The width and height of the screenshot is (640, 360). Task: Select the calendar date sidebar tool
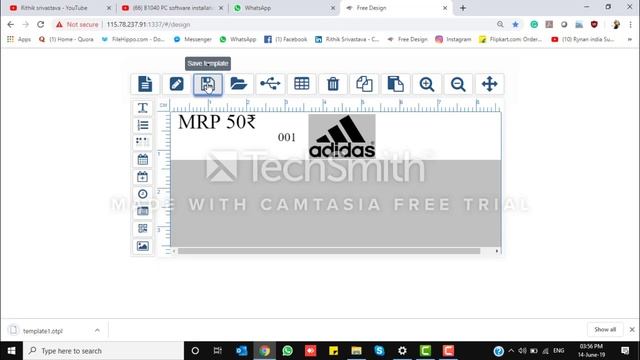142,159
